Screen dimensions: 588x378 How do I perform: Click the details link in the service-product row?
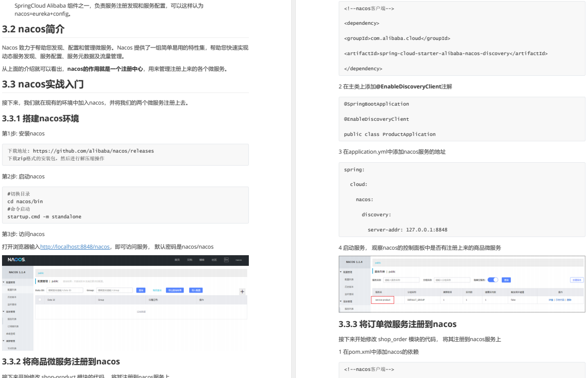click(x=551, y=300)
